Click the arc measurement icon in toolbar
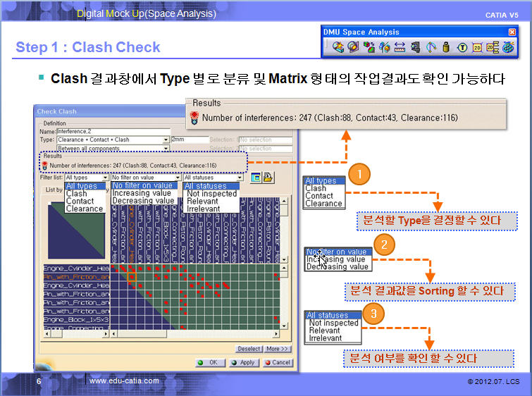 click(431, 47)
